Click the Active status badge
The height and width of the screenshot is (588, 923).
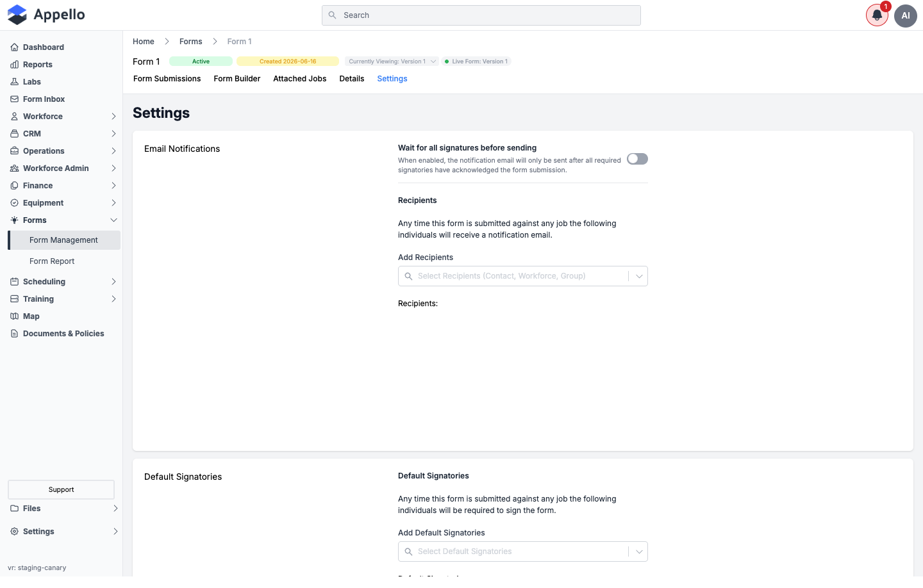[201, 61]
